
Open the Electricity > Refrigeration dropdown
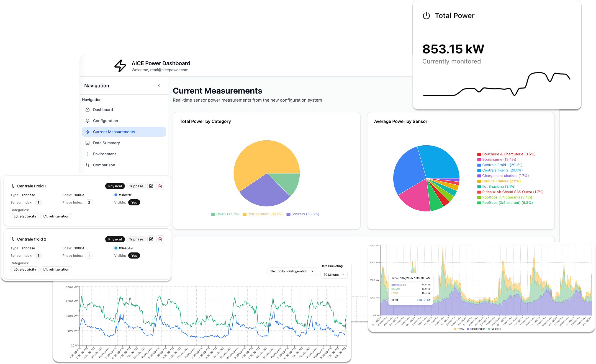[x=292, y=271]
